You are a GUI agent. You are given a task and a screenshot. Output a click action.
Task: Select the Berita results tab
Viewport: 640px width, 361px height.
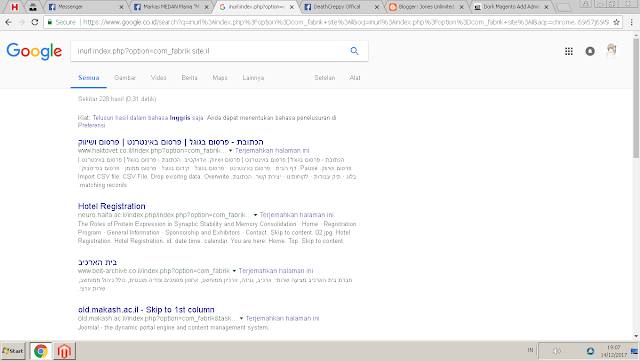tap(189, 78)
